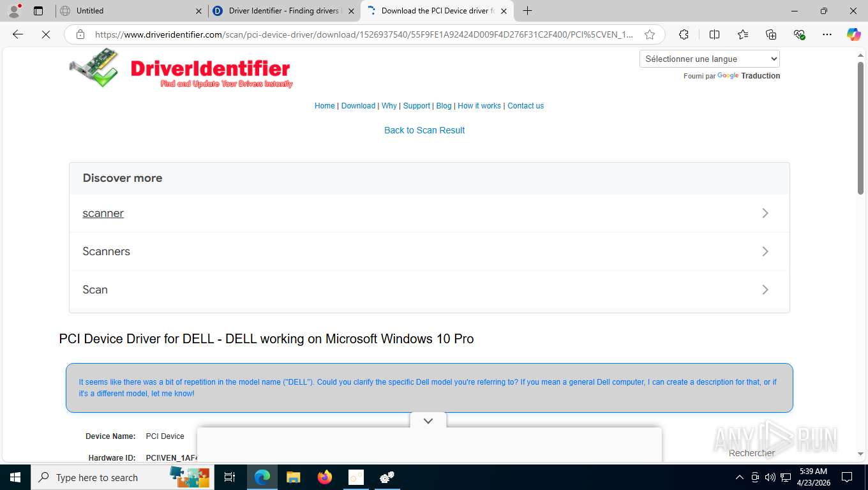Open the Scanners suggestion row
868x490 pixels.
click(429, 251)
